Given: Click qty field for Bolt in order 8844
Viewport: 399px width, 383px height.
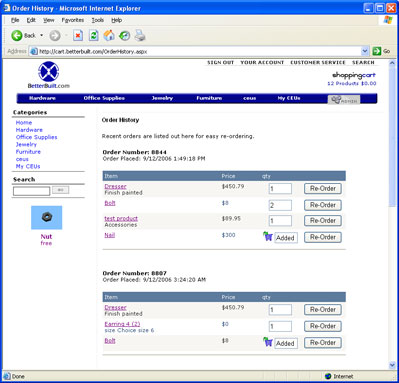Looking at the screenshot, I should (x=280, y=205).
